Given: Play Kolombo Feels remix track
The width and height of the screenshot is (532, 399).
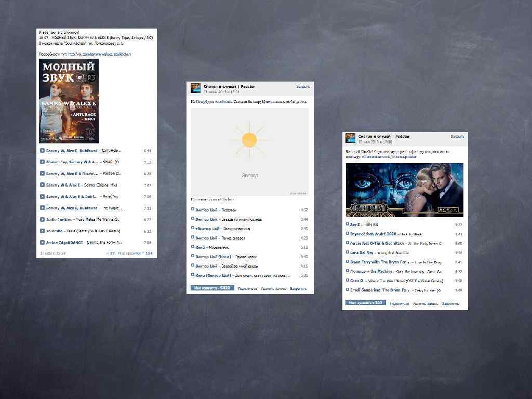Looking at the screenshot, I should (42, 231).
